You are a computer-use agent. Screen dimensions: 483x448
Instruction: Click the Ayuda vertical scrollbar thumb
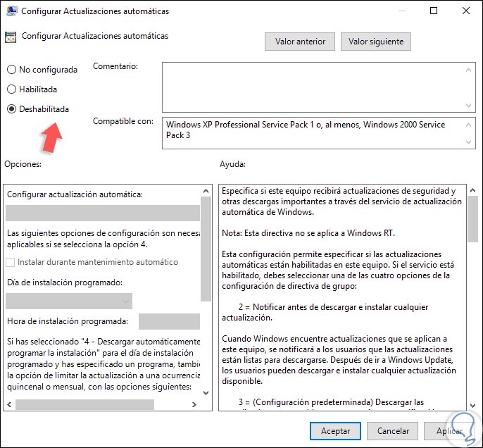pos(473,219)
